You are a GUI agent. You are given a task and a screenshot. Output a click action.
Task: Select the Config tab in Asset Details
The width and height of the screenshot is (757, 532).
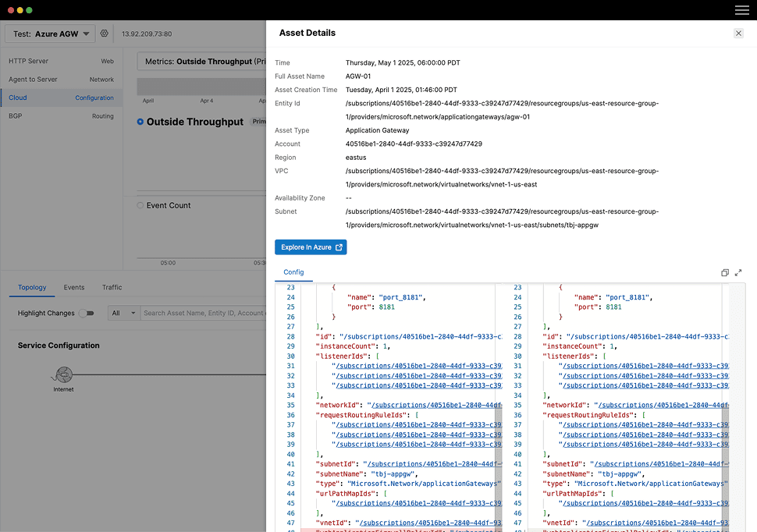coord(293,272)
